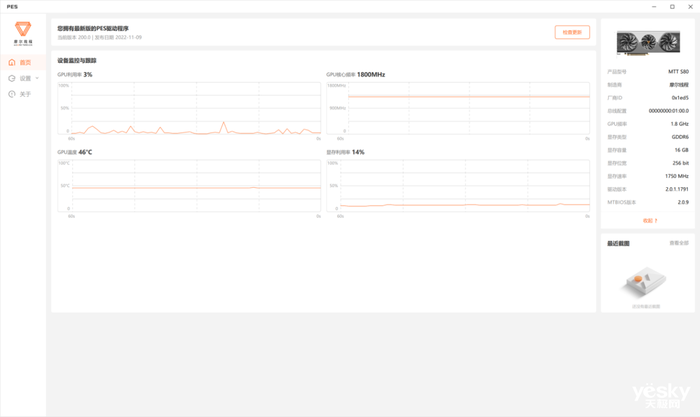This screenshot has height=417, width=700.
Task: Click the 设备监控与跟踪 section heading
Action: click(x=77, y=60)
